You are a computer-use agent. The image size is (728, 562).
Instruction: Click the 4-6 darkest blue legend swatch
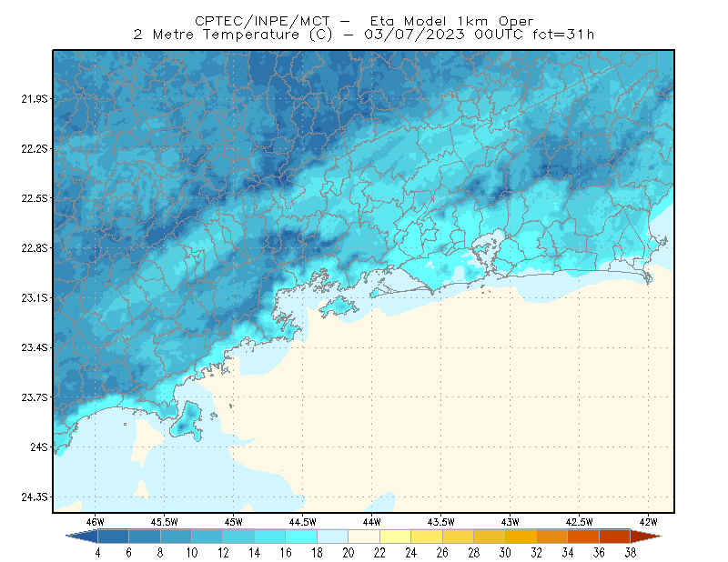tap(113, 537)
